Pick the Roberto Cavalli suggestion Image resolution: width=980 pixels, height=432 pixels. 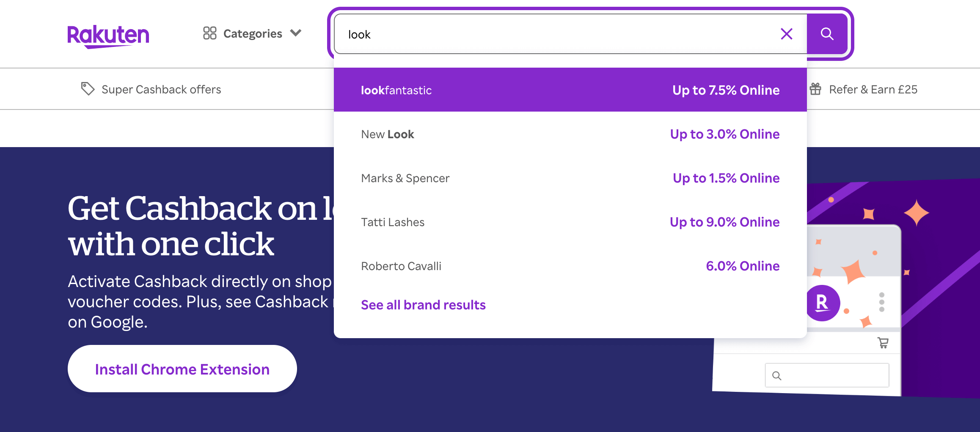click(x=570, y=266)
